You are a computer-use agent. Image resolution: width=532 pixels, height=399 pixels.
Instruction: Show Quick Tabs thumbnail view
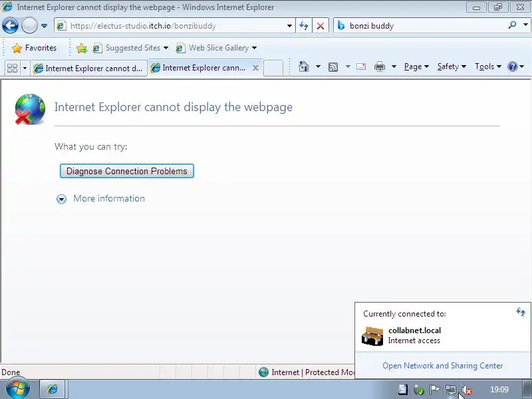[x=12, y=68]
